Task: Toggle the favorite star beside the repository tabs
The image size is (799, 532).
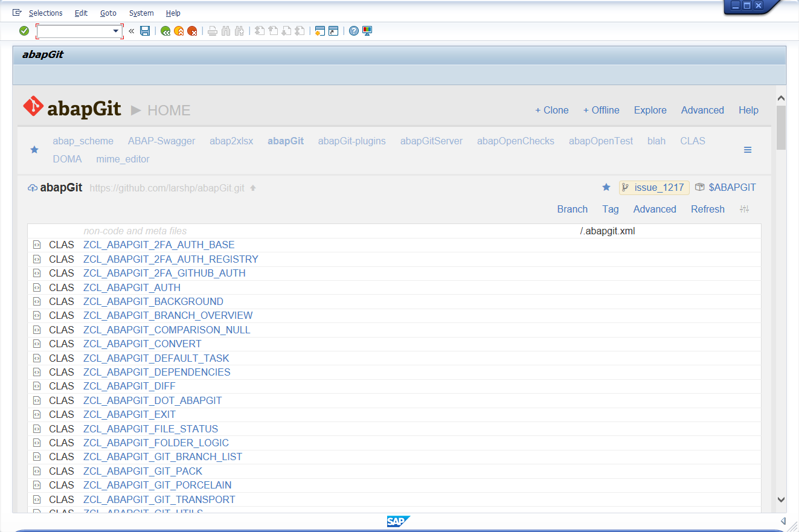Action: 34,149
